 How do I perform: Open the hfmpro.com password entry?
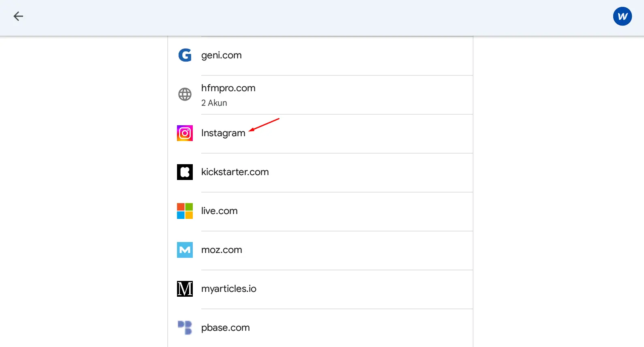tap(320, 95)
